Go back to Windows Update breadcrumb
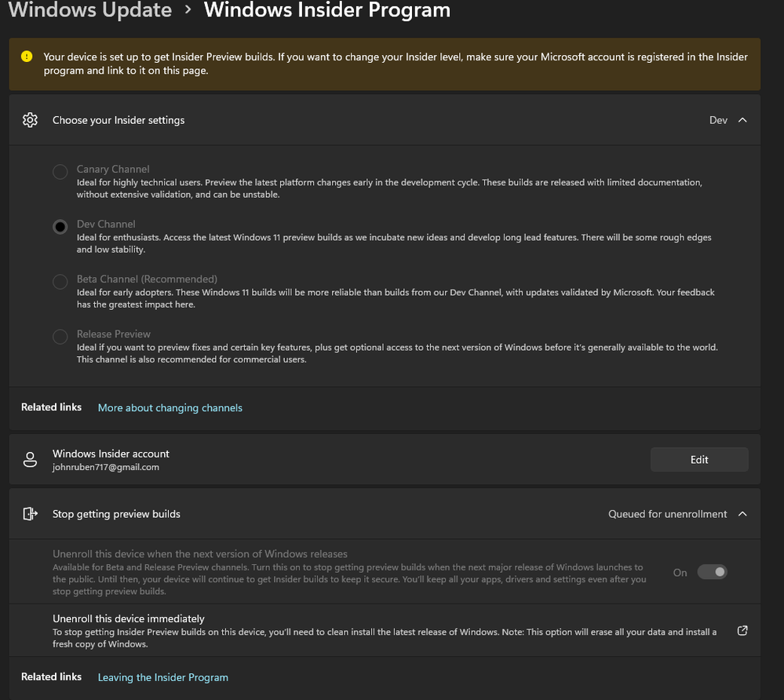Image resolution: width=784 pixels, height=700 pixels. tap(90, 10)
